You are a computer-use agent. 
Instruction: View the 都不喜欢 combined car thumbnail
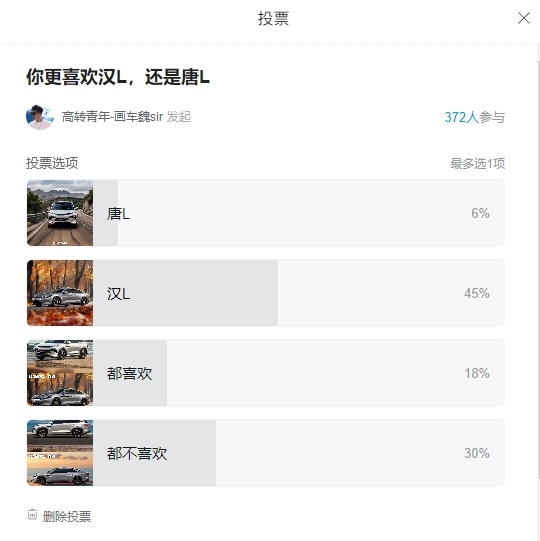pos(60,453)
